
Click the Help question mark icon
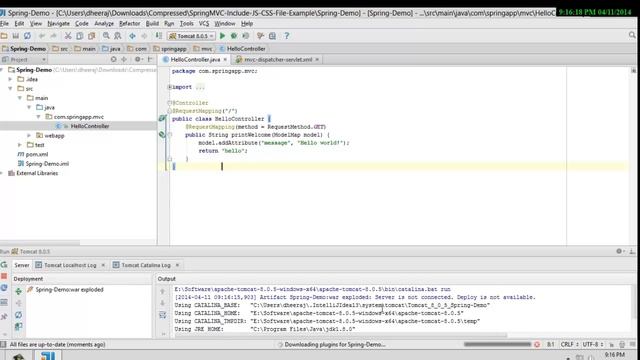tap(287, 36)
